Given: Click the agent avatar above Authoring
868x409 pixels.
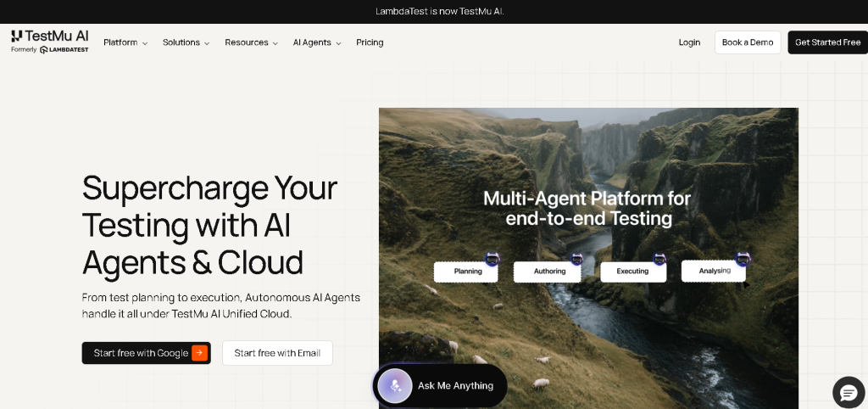Looking at the screenshot, I should pos(576,259).
